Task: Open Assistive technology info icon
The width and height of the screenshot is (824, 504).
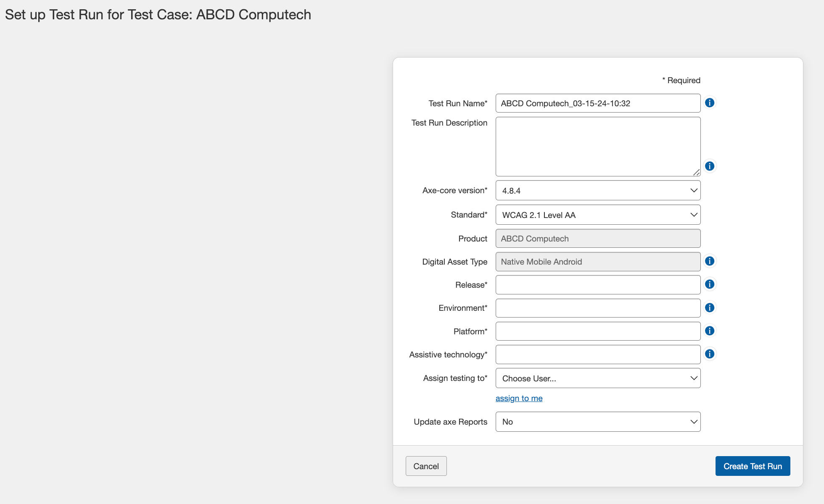Action: [x=710, y=354]
